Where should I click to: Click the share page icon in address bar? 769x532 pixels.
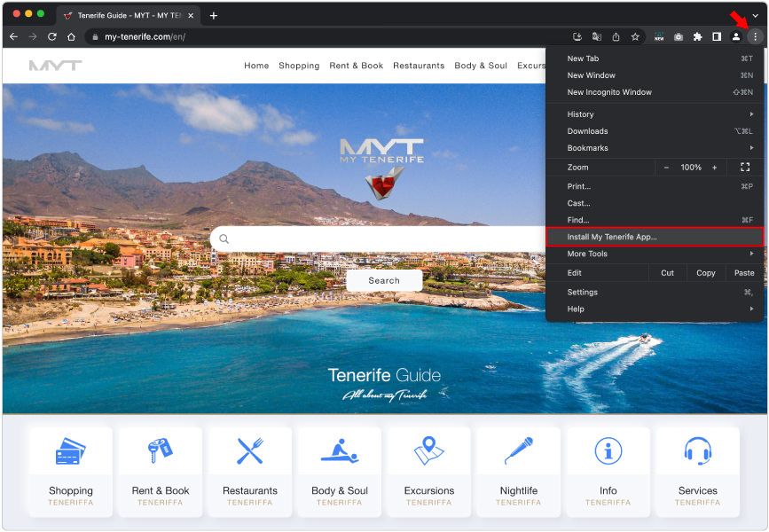pos(616,37)
